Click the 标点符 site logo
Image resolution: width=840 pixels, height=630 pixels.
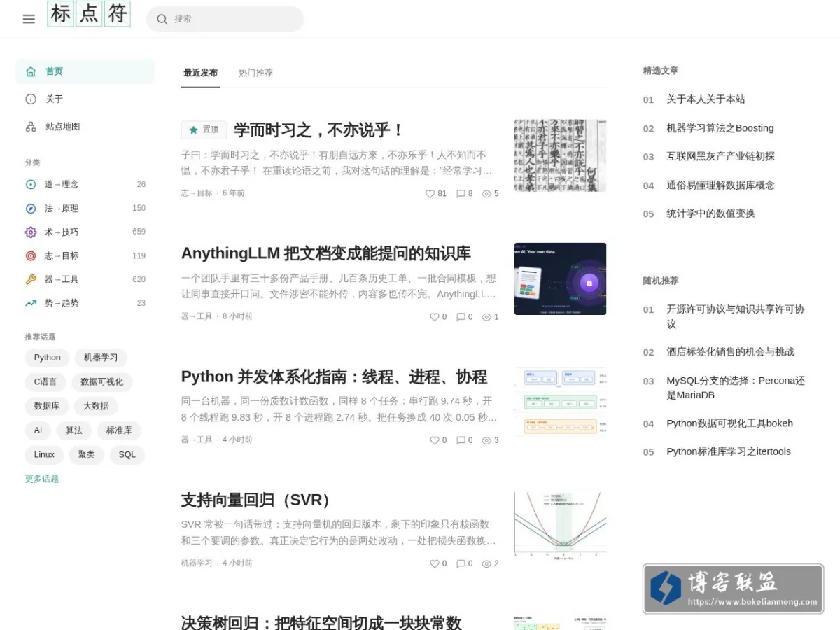[89, 14]
